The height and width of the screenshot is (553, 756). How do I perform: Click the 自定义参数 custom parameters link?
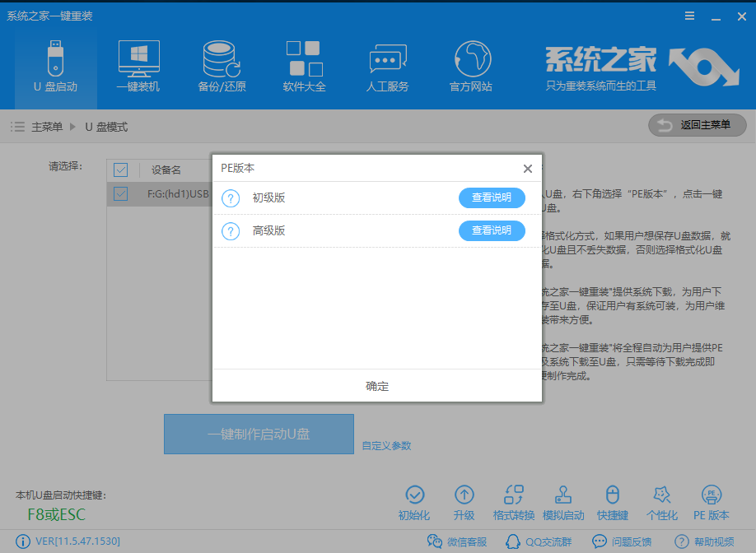[385, 444]
